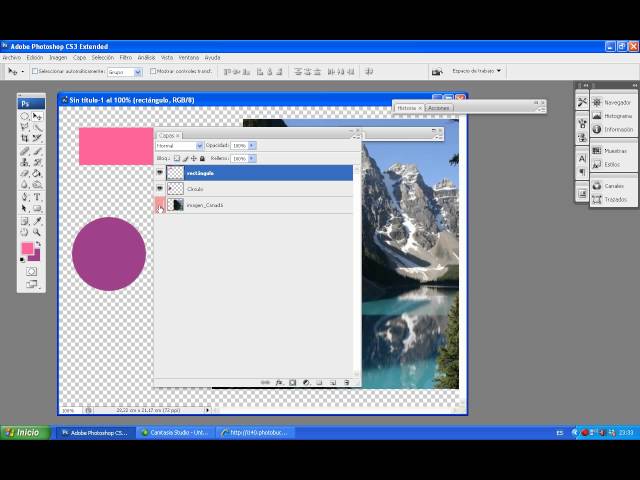The image size is (640, 480).
Task: Select the Path Selection tool
Action: point(24,208)
